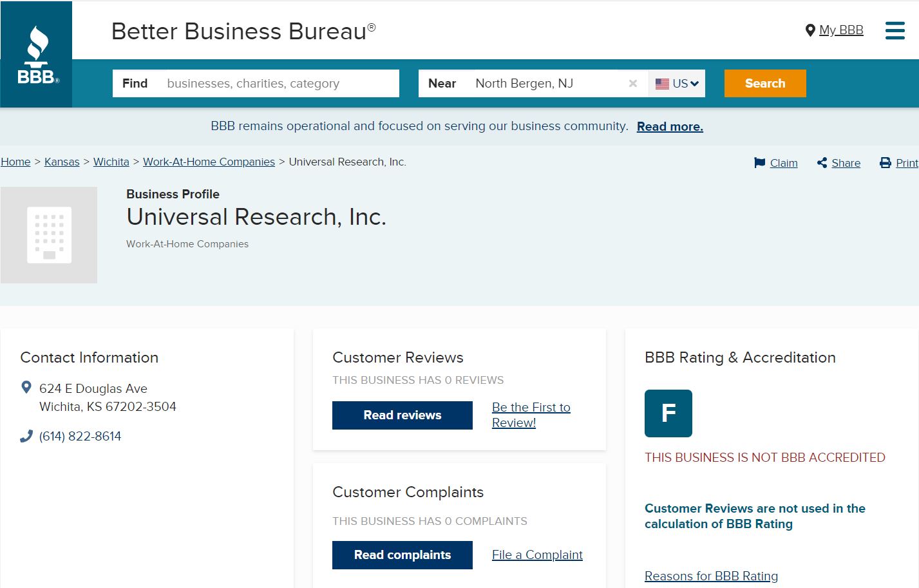Screen dimensions: 919x588
Task: Click the BBB torch logo
Action: 37,55
